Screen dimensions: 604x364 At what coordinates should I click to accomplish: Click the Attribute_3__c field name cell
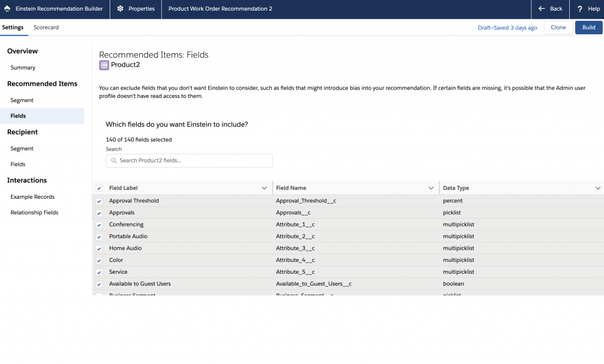click(x=295, y=248)
